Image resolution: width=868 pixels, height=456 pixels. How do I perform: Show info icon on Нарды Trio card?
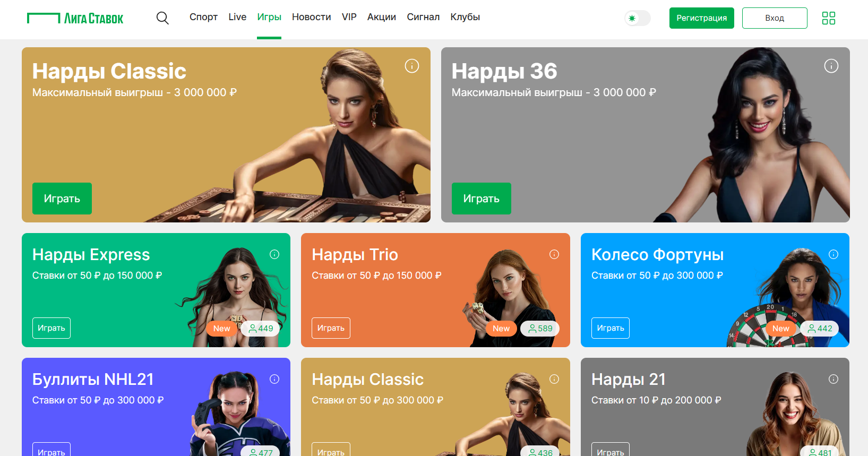click(x=554, y=254)
